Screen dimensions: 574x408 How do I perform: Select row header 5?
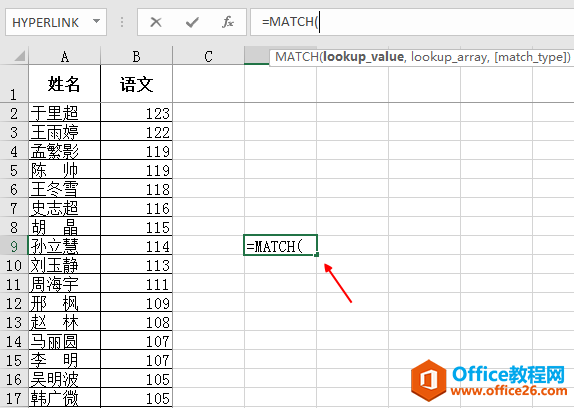pos(14,169)
